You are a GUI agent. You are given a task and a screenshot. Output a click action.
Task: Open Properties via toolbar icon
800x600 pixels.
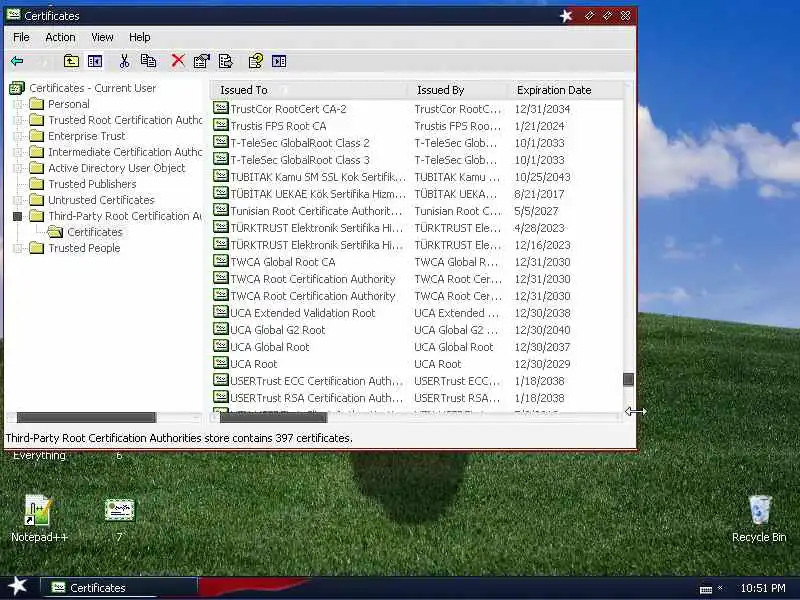202,61
